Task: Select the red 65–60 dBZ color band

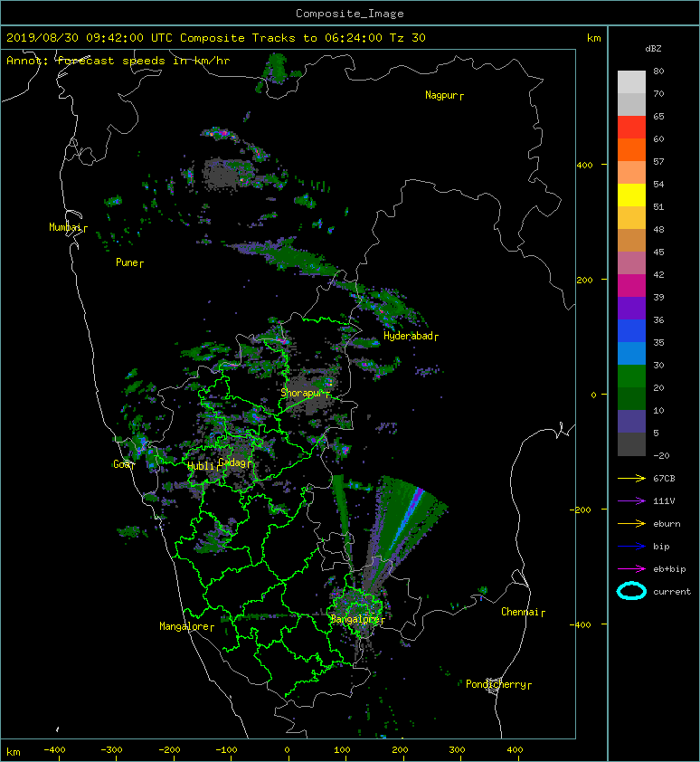Action: coord(631,128)
